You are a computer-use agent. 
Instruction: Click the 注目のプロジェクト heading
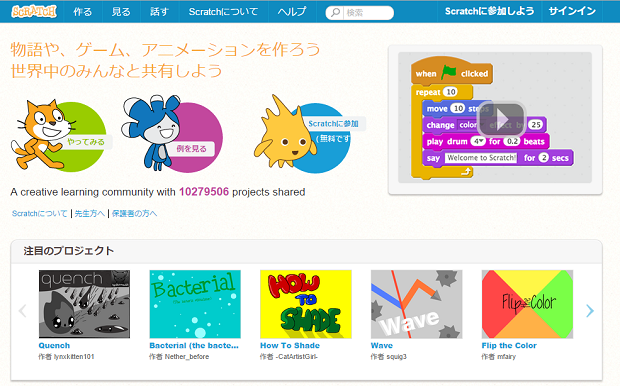69,251
